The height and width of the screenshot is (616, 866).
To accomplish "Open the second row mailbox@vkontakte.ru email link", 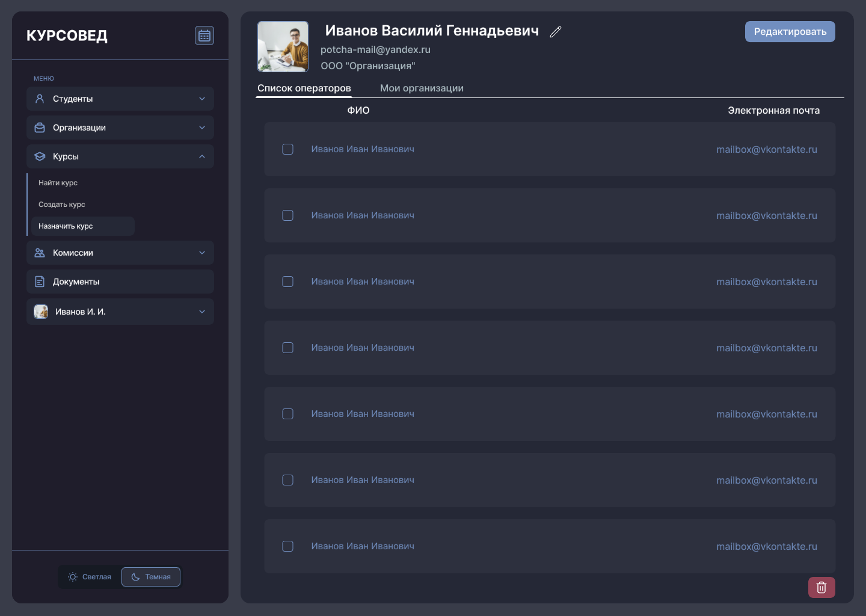I will [x=766, y=215].
